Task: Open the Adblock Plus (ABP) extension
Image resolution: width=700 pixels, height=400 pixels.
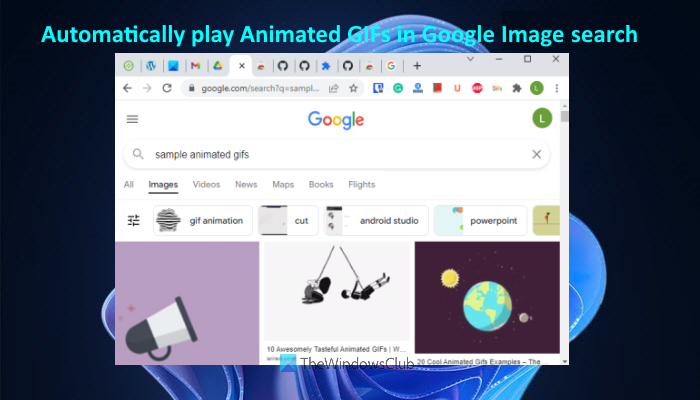Action: click(x=477, y=88)
